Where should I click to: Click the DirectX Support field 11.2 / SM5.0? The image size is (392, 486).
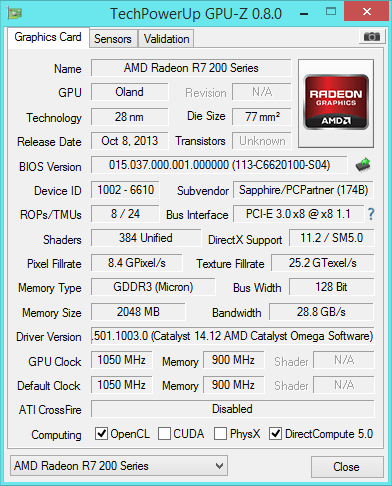(332, 238)
